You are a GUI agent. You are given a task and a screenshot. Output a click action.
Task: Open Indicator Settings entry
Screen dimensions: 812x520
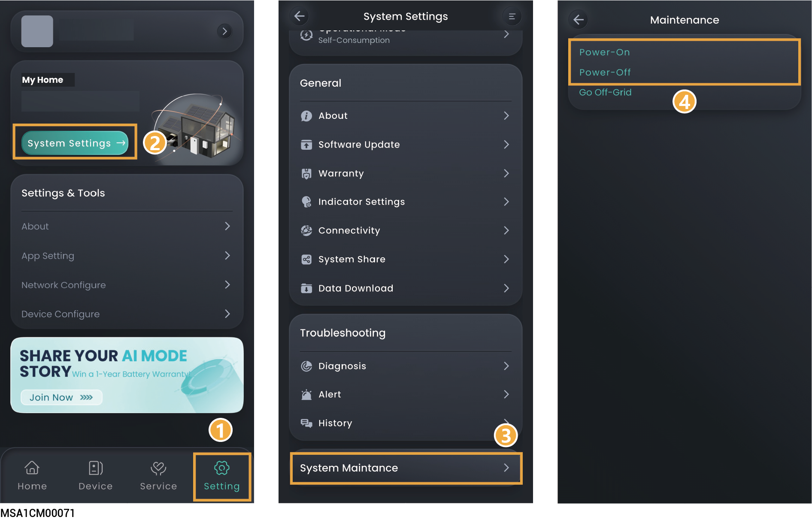coord(406,202)
